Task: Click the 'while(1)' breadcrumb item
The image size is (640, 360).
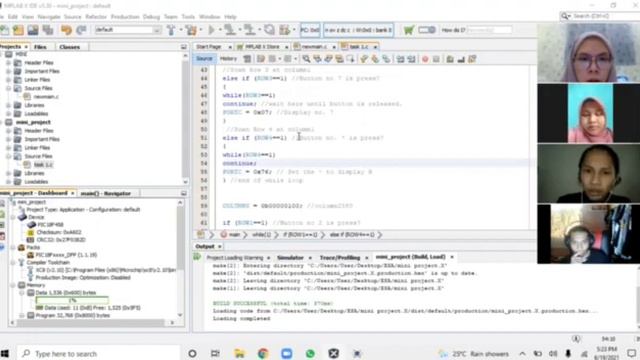Action: tap(262, 235)
